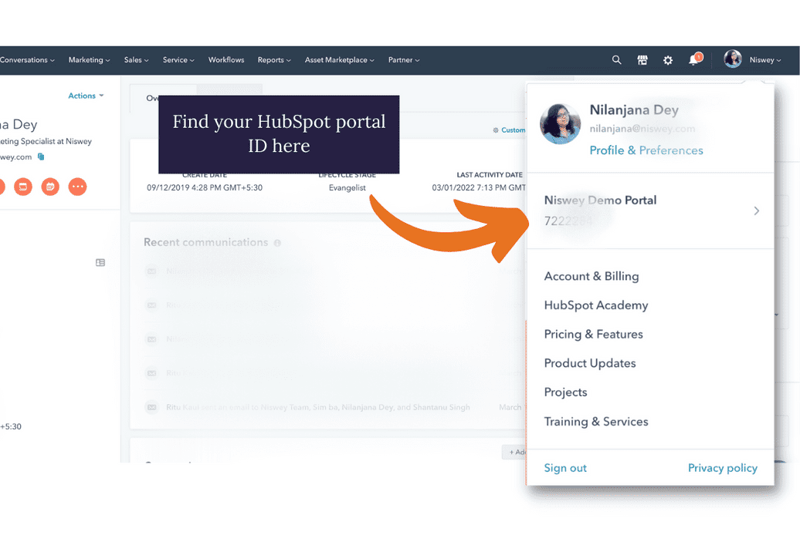The image size is (800, 559).
Task: Click the email icon on the Ritu Kaul communication row
Action: click(x=152, y=407)
